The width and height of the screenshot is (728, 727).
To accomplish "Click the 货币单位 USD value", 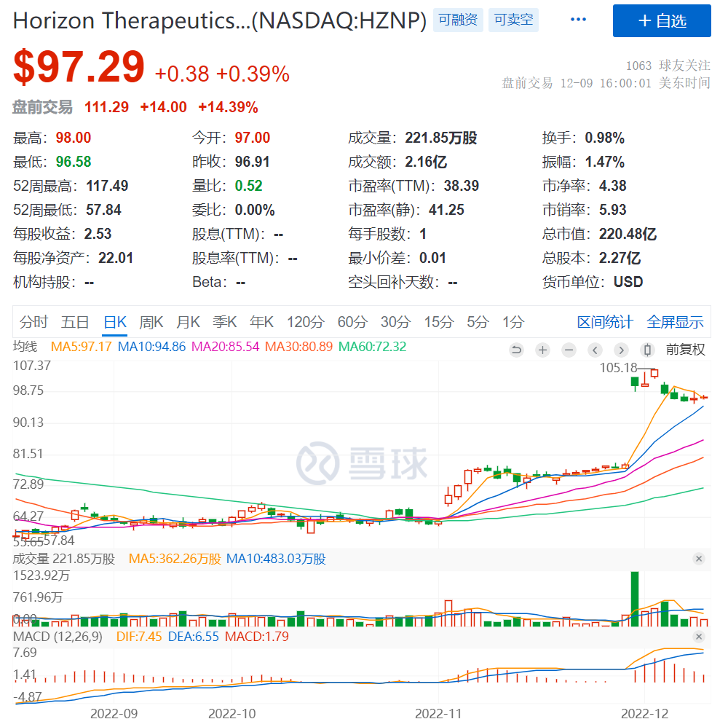I will click(x=628, y=282).
